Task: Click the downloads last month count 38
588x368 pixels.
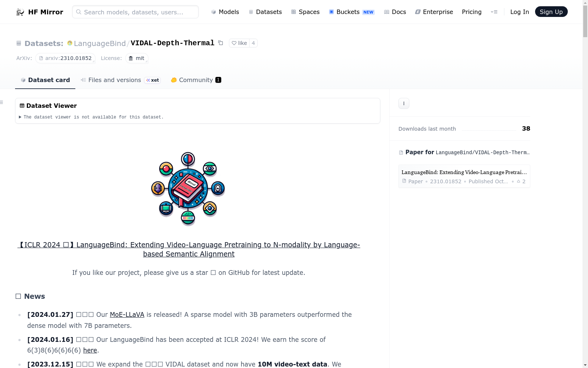Action: pyautogui.click(x=526, y=128)
